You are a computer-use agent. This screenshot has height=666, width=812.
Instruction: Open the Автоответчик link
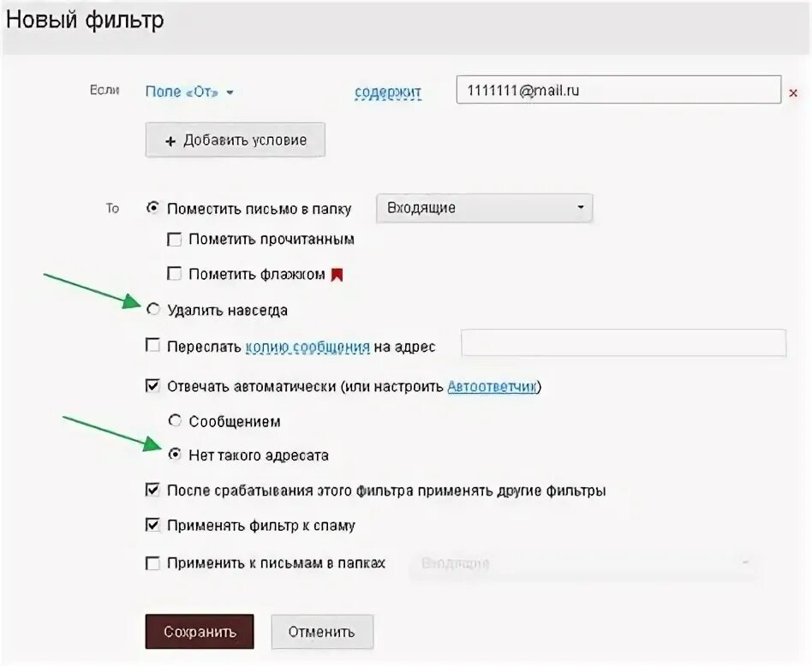coord(492,387)
